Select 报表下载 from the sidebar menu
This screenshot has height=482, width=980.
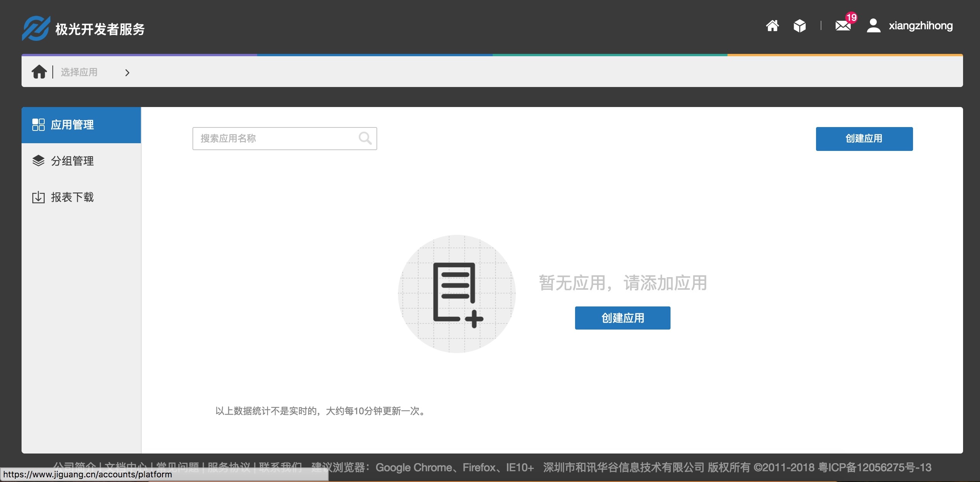click(73, 197)
